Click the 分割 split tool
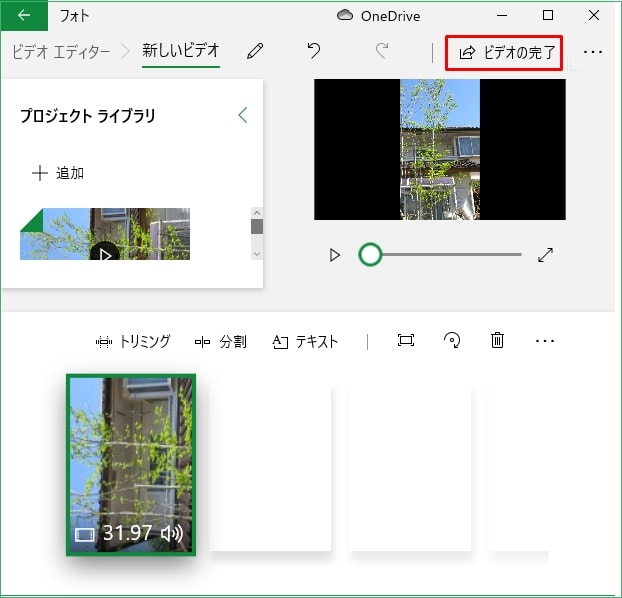 tap(221, 342)
